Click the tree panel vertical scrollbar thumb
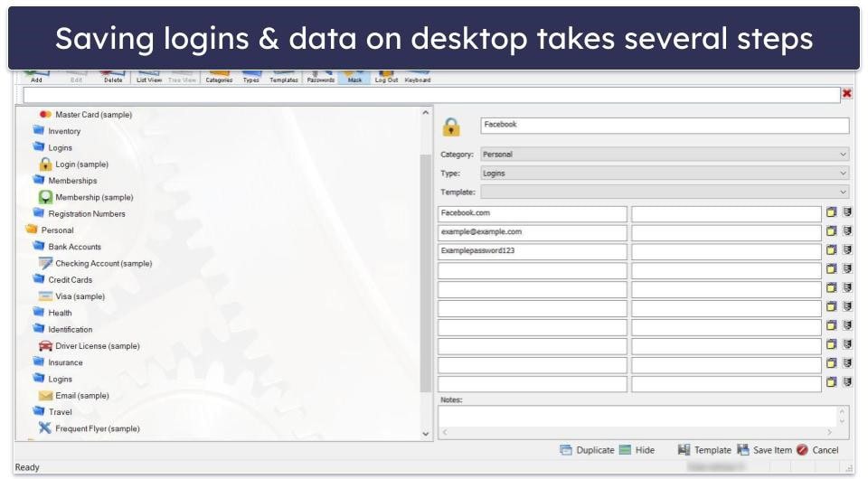This screenshot has width=868, height=479. coord(425,274)
